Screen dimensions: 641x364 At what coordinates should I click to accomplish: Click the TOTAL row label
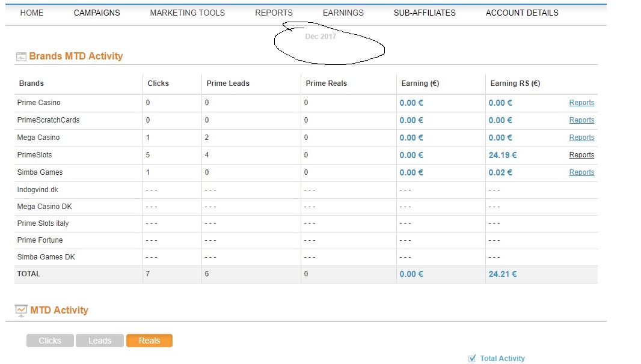point(29,274)
